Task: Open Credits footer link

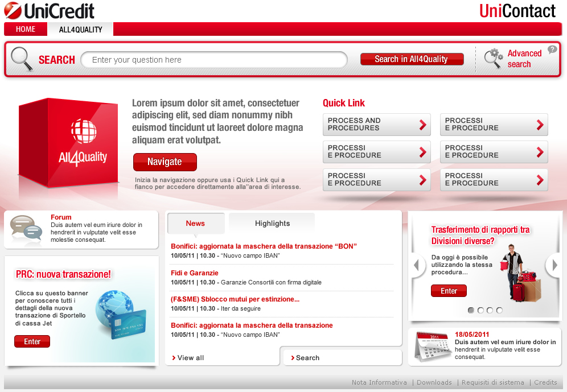Action: (545, 382)
